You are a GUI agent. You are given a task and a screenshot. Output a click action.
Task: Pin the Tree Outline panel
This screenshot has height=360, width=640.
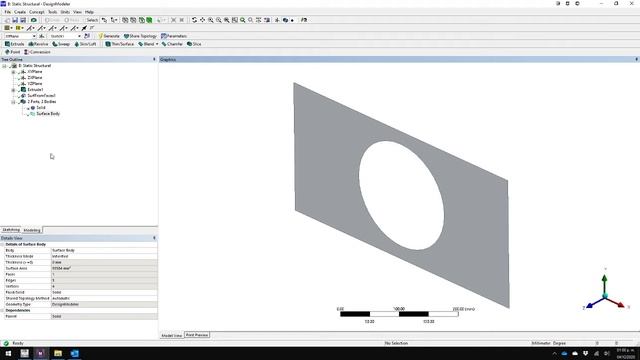tap(154, 60)
